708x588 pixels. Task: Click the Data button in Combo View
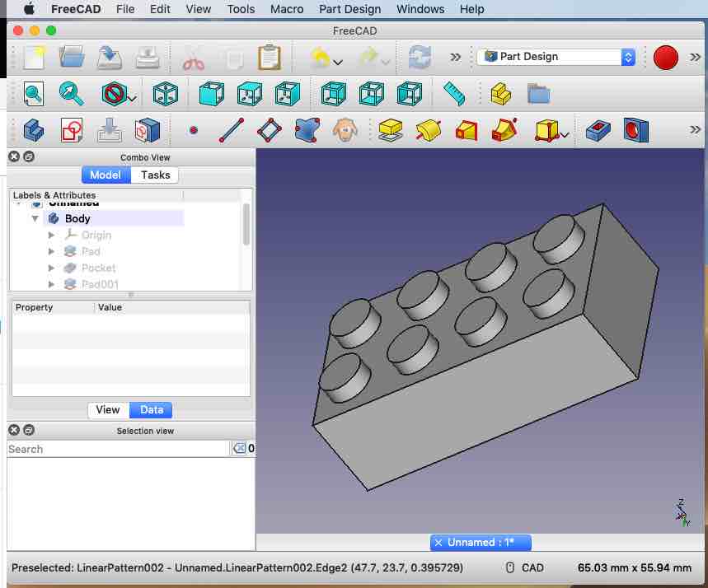151,409
